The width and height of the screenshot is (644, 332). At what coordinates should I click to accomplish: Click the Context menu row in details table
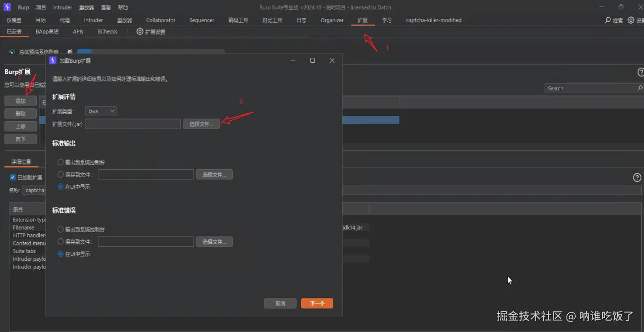point(29,243)
